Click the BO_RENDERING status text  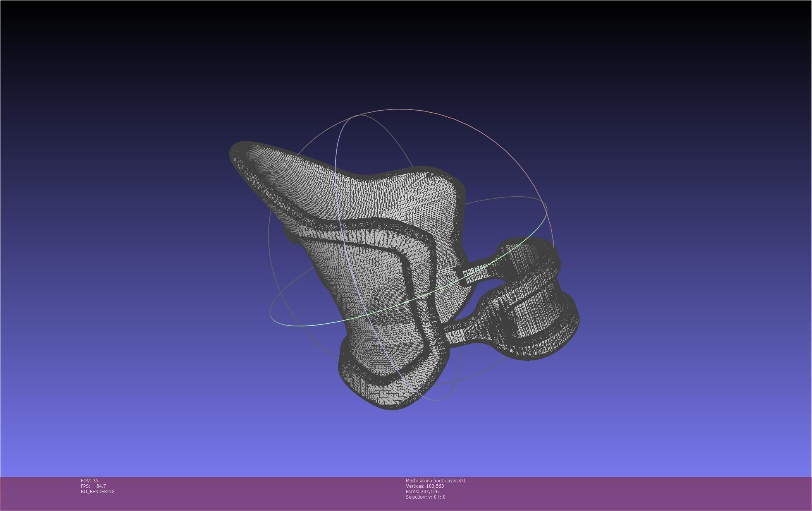pyautogui.click(x=98, y=491)
